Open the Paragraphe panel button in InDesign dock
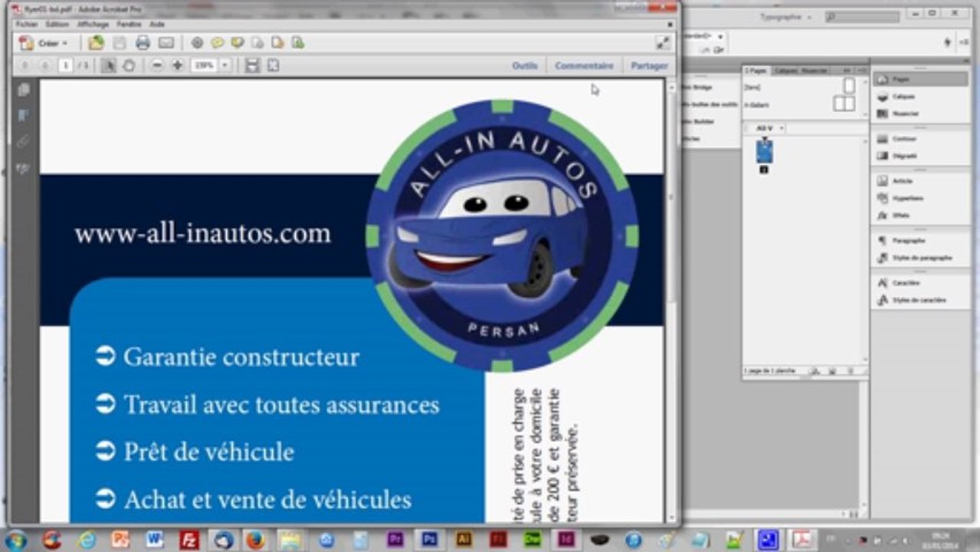The height and width of the screenshot is (552, 980). (x=920, y=241)
